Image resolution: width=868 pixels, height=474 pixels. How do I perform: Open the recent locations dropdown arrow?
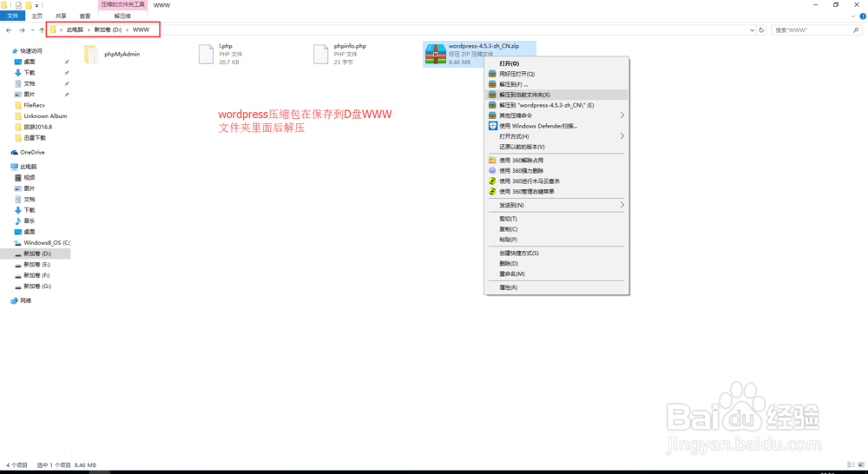[32, 30]
